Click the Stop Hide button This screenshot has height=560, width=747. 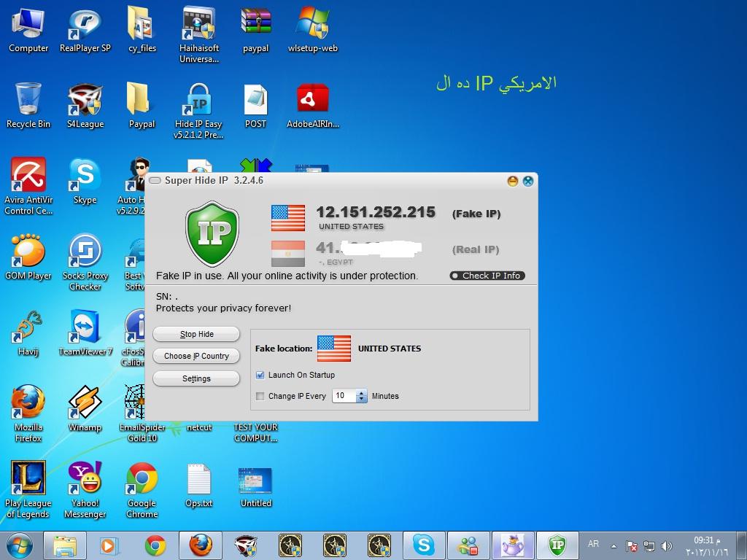196,334
